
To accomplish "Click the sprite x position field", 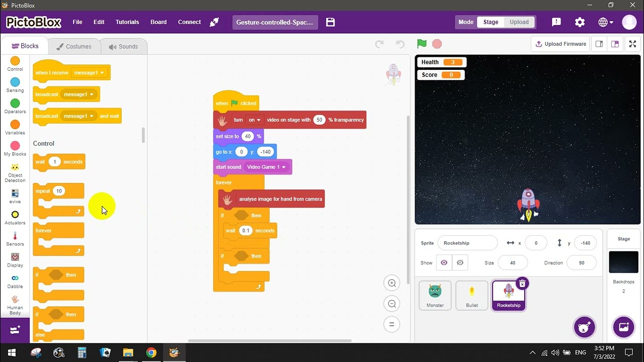I will (536, 243).
